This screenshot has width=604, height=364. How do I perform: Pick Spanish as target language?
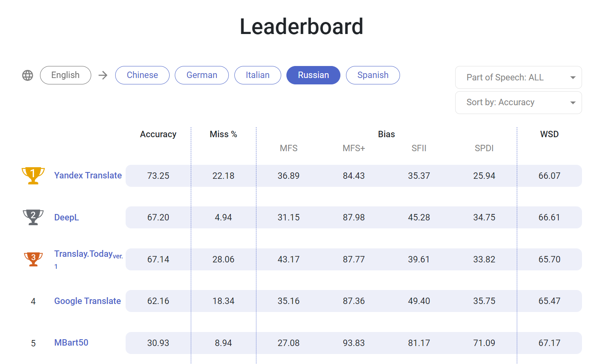pos(373,75)
